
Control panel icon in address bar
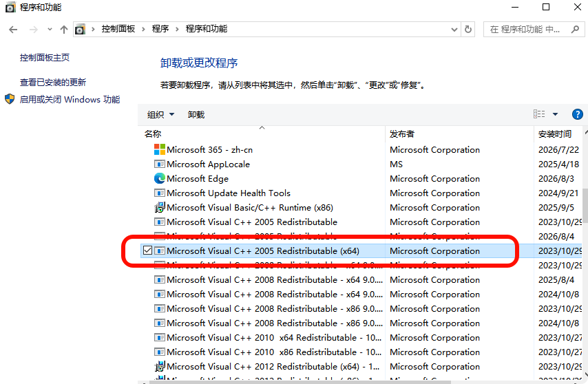coord(80,29)
